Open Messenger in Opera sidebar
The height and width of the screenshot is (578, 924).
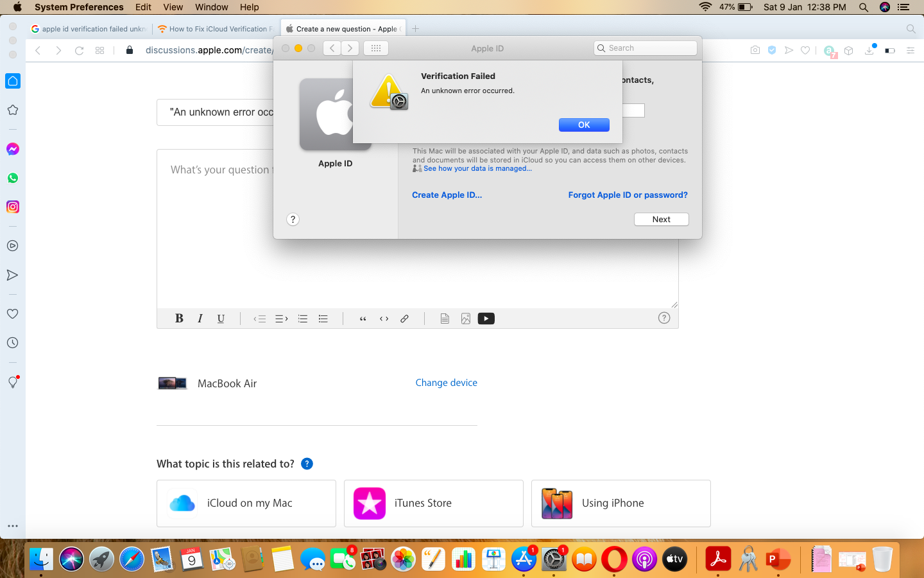coord(13,149)
